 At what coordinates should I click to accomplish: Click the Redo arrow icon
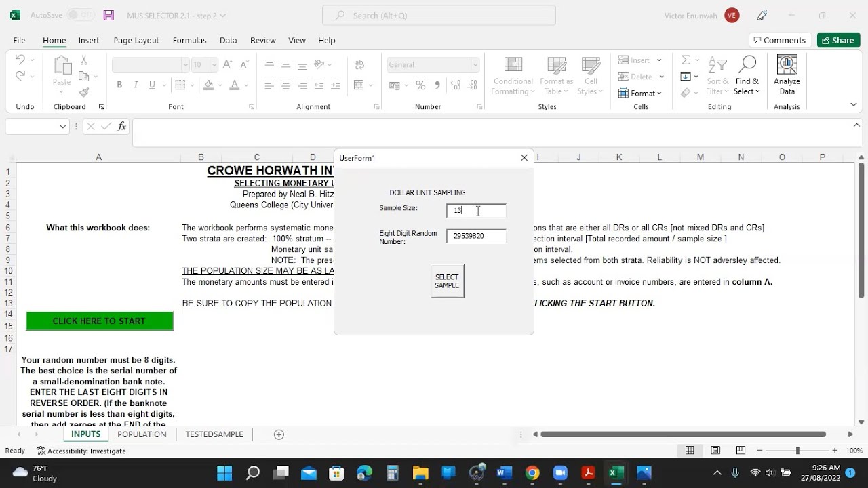[20, 76]
